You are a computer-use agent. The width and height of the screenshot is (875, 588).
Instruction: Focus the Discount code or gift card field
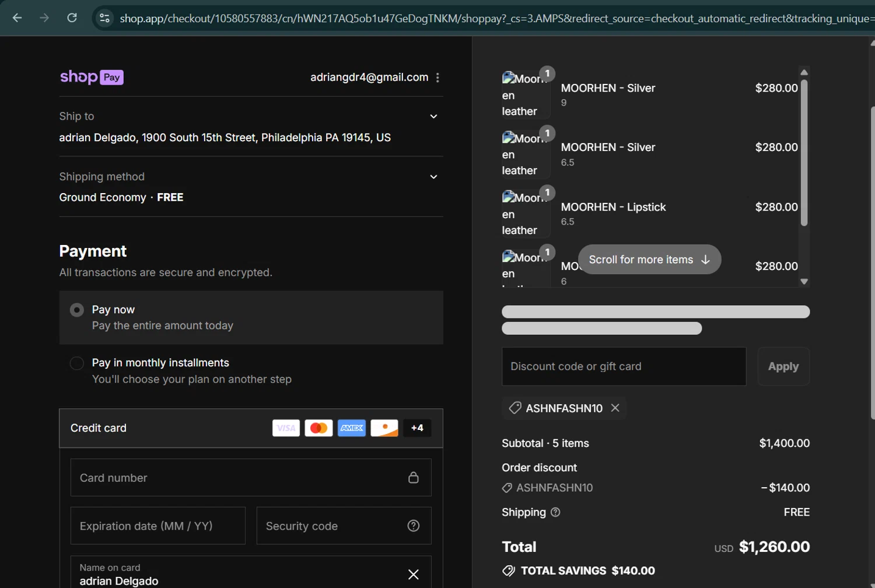[624, 366]
